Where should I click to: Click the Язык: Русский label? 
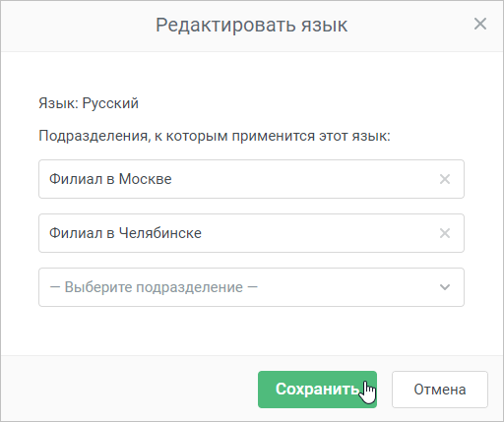pos(89,103)
